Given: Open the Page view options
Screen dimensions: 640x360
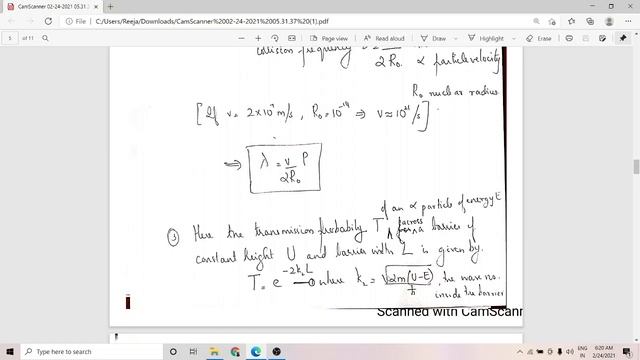Looking at the screenshot, I should 329,38.
